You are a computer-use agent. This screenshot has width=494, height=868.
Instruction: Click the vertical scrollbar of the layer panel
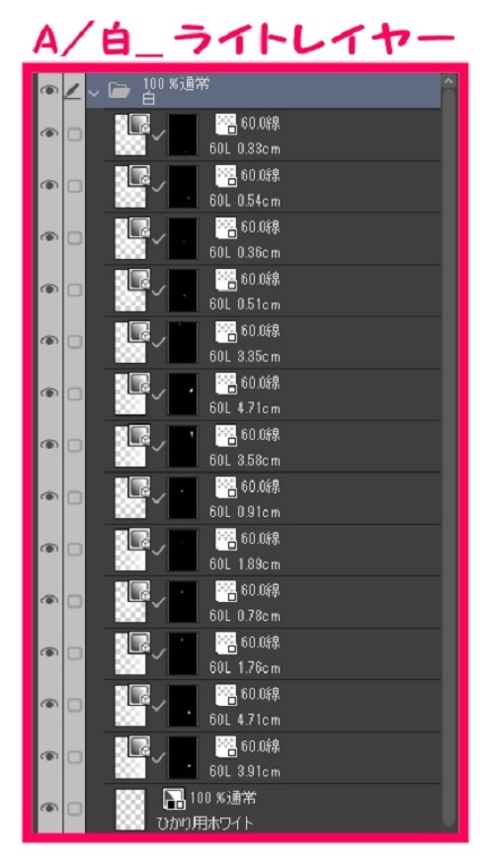click(449, 454)
